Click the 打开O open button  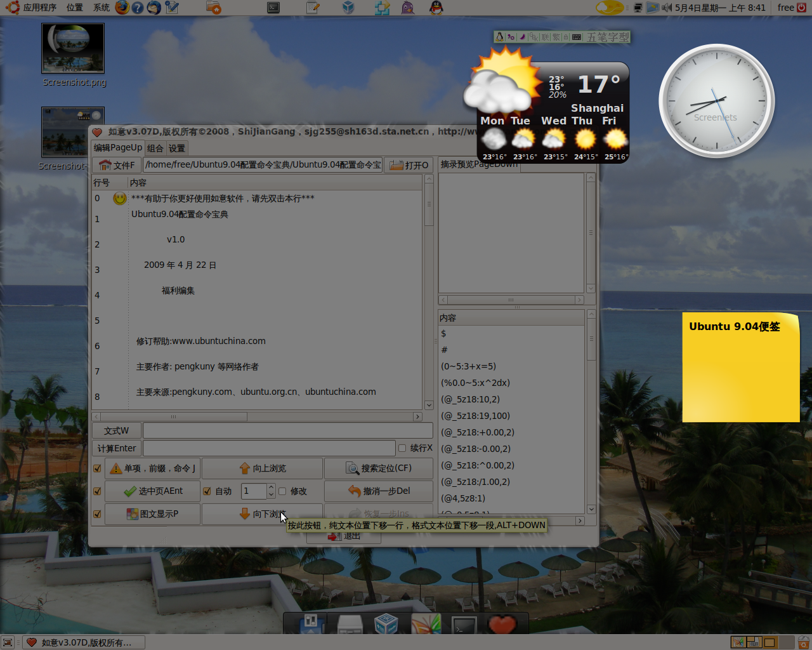click(x=409, y=165)
